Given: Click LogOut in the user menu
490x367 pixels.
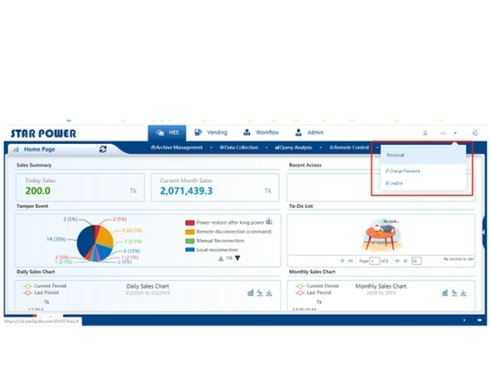Looking at the screenshot, I should point(394,183).
